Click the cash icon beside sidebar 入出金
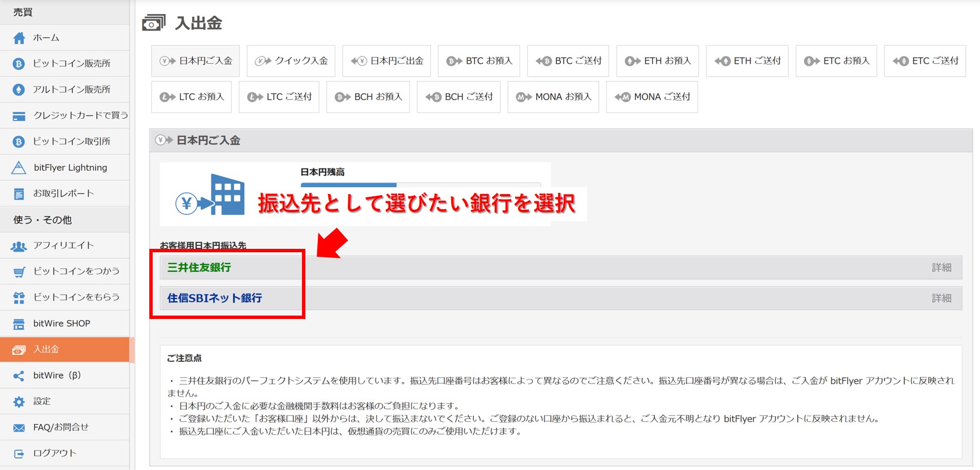Viewport: 980px width, 470px height. [x=19, y=350]
